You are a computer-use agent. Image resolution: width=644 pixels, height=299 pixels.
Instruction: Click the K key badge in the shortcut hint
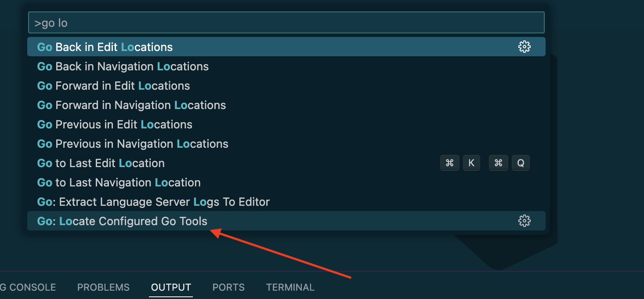[471, 163]
